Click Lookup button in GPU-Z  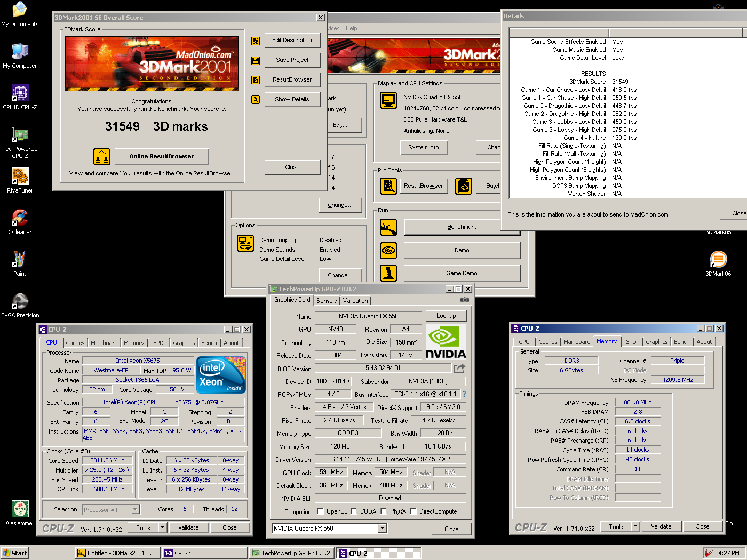446,316
